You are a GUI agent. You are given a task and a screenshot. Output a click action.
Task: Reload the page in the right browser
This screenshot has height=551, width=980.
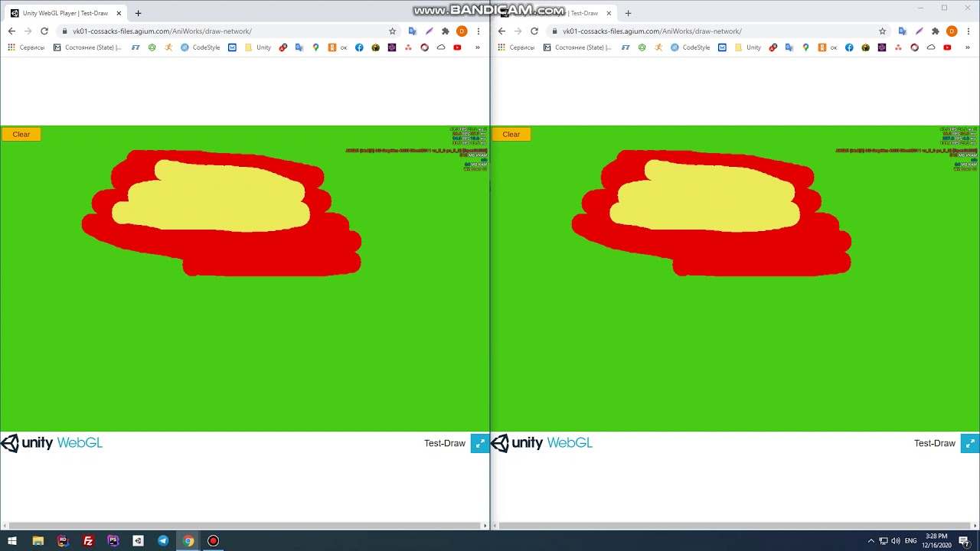534,31
